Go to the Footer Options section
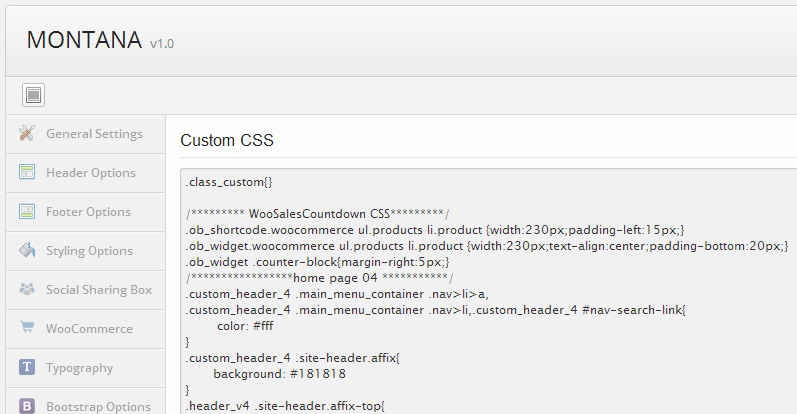This screenshot has width=797, height=414. click(x=88, y=212)
